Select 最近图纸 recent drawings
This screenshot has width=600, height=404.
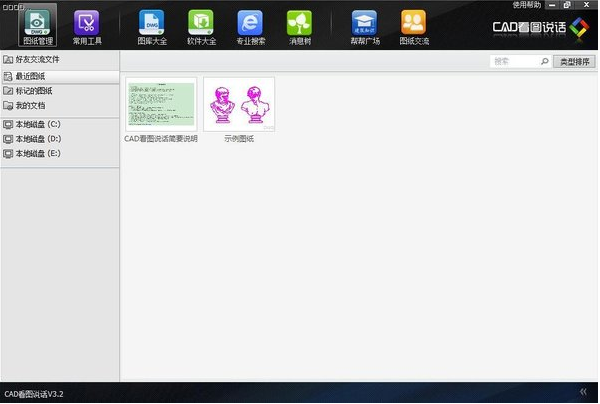(x=60, y=76)
